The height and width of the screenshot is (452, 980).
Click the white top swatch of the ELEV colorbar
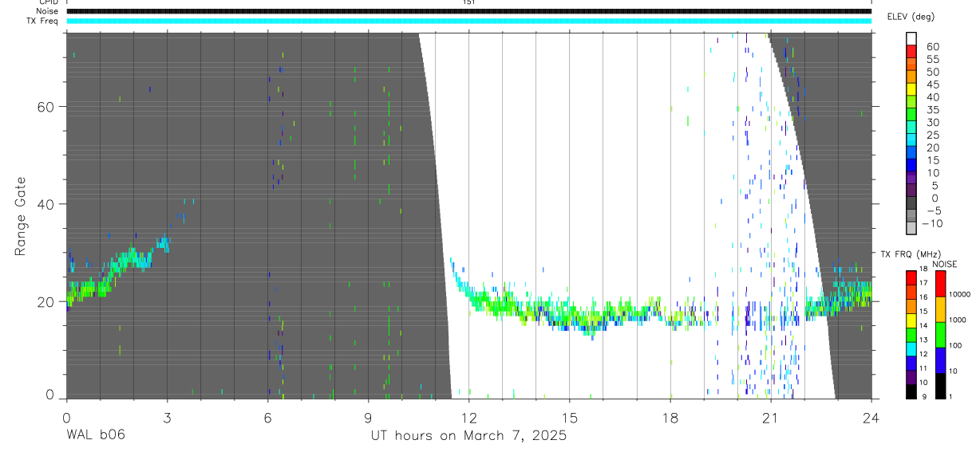pos(911,39)
